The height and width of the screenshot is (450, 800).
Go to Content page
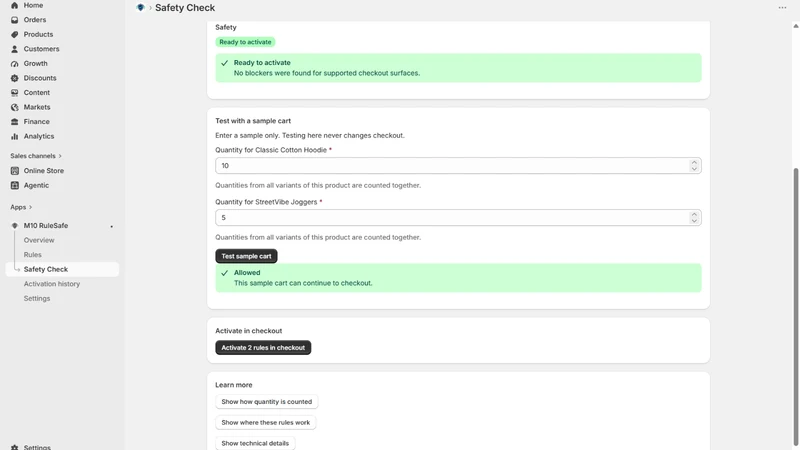[37, 93]
